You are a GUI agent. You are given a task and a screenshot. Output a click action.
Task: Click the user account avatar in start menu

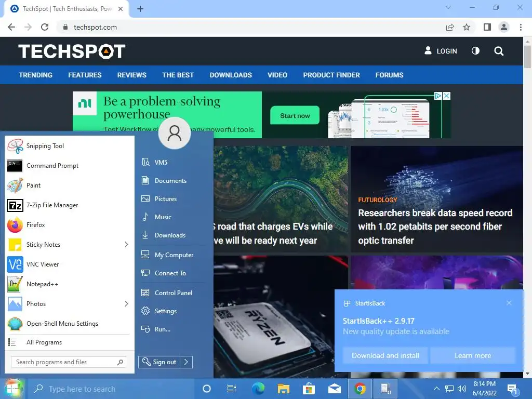coord(175,134)
